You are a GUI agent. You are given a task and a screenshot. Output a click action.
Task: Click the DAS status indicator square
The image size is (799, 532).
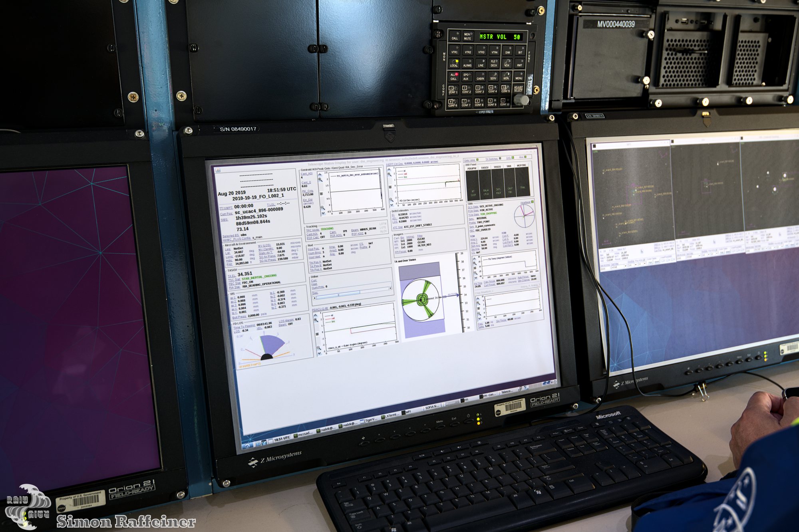tap(513, 157)
